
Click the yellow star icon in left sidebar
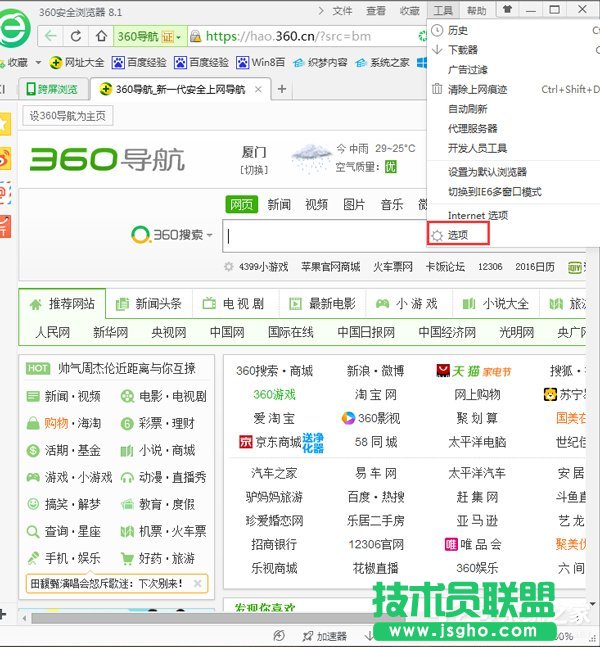4,122
